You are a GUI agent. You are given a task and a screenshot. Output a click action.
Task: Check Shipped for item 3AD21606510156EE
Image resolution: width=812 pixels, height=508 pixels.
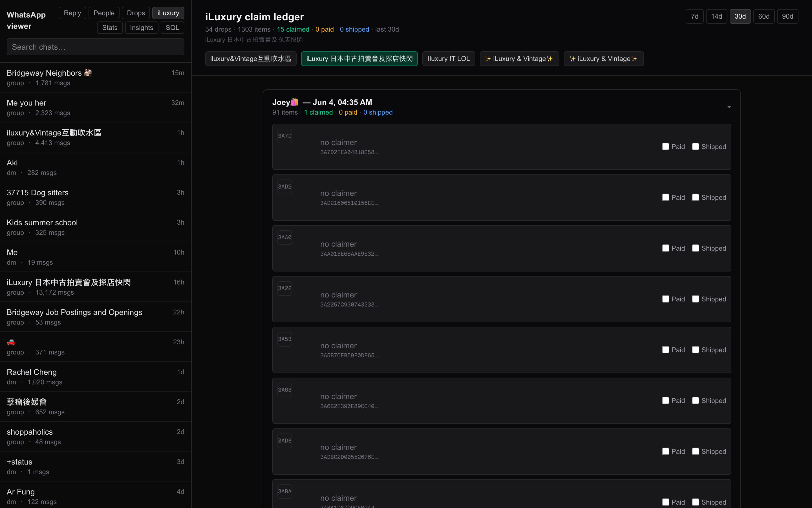click(x=695, y=197)
